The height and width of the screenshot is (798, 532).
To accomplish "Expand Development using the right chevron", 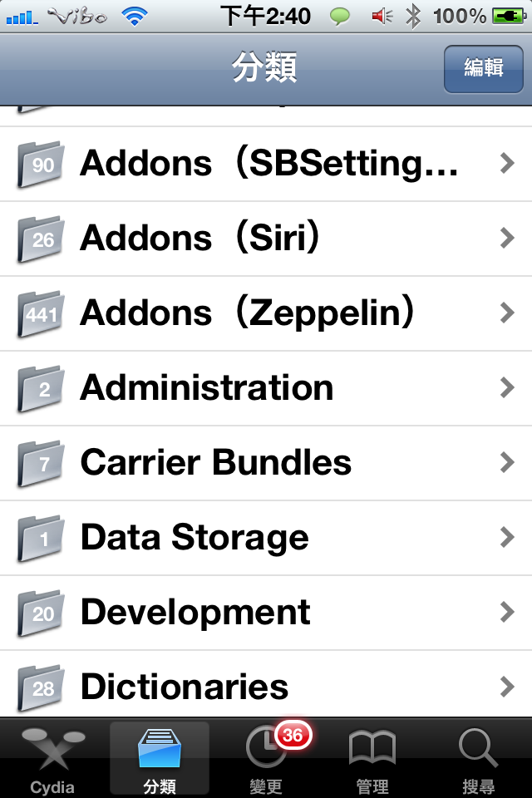I will [507, 612].
